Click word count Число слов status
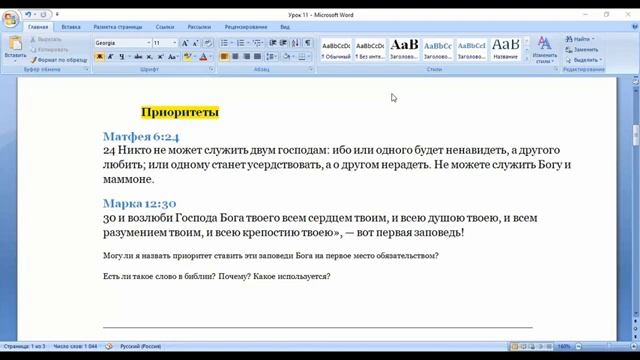Viewport: 640px width, 360px height. [x=75, y=347]
